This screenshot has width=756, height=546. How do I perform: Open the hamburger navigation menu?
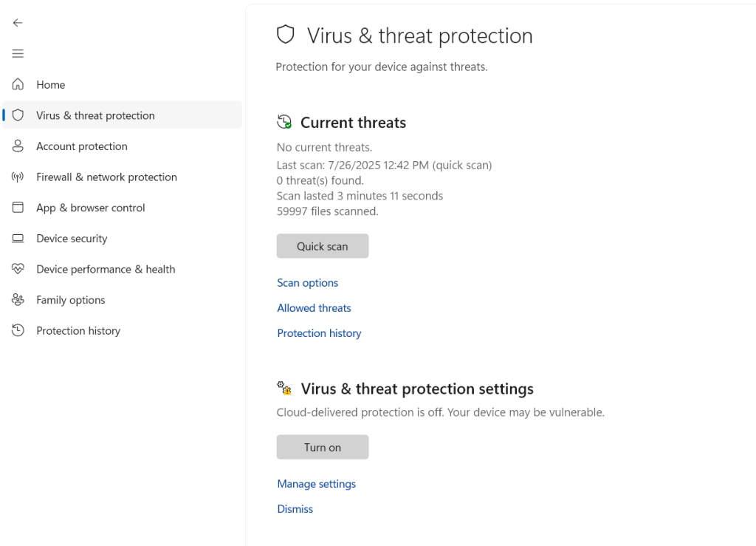click(x=18, y=53)
